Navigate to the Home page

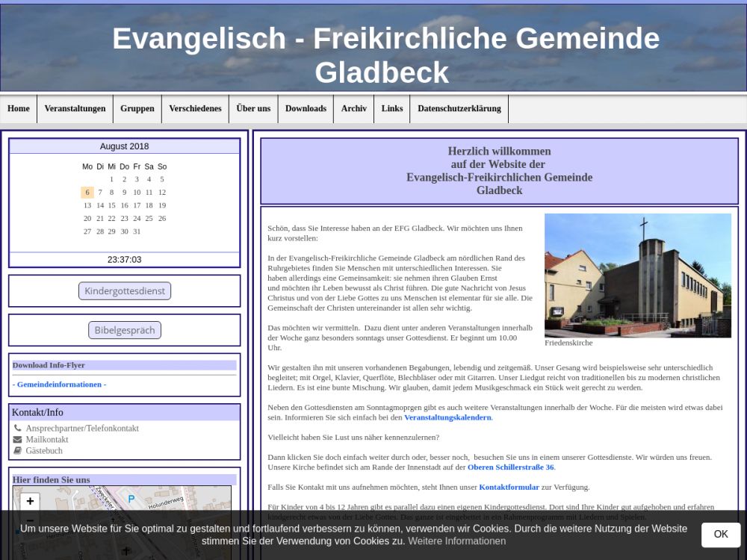pyautogui.click(x=19, y=109)
